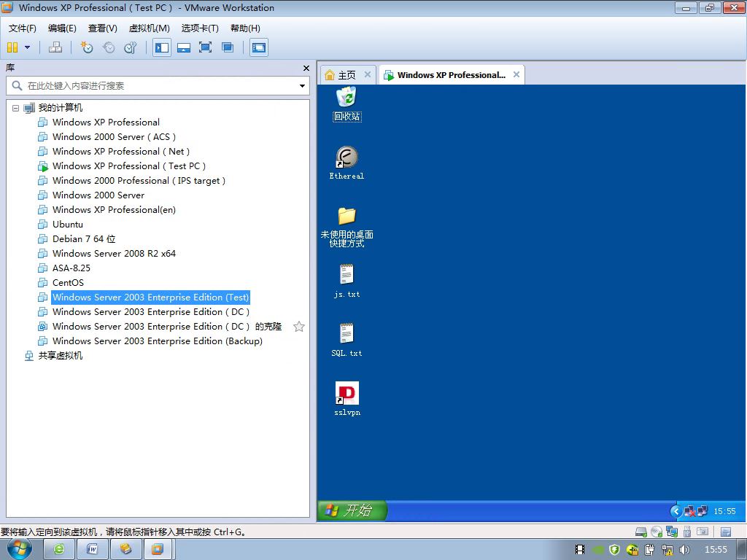Click the guest tray network connection icon
The image size is (747, 560).
pos(703,511)
